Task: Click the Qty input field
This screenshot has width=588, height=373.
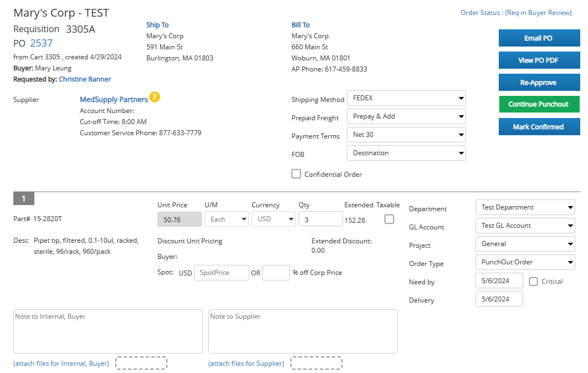Action: click(320, 219)
